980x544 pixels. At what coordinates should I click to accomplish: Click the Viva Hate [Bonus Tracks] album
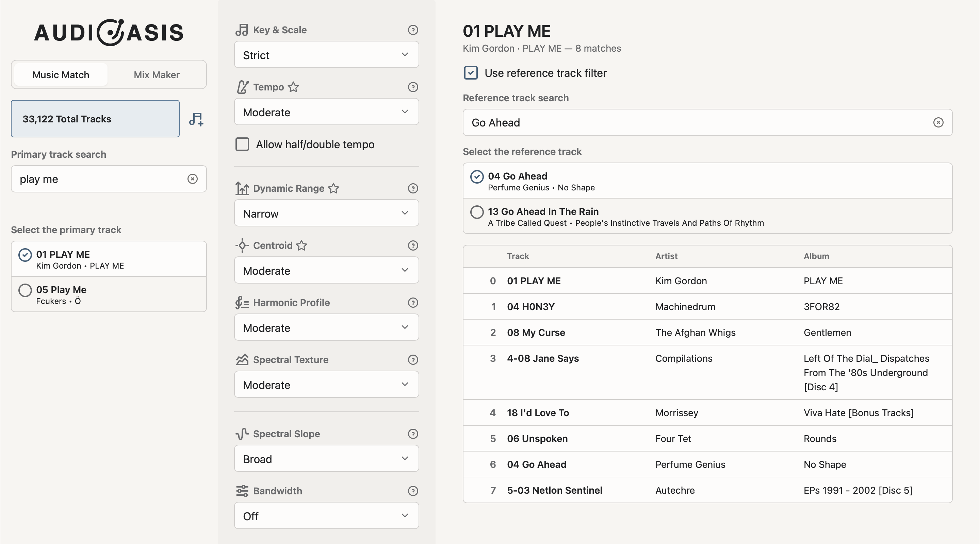(x=859, y=412)
